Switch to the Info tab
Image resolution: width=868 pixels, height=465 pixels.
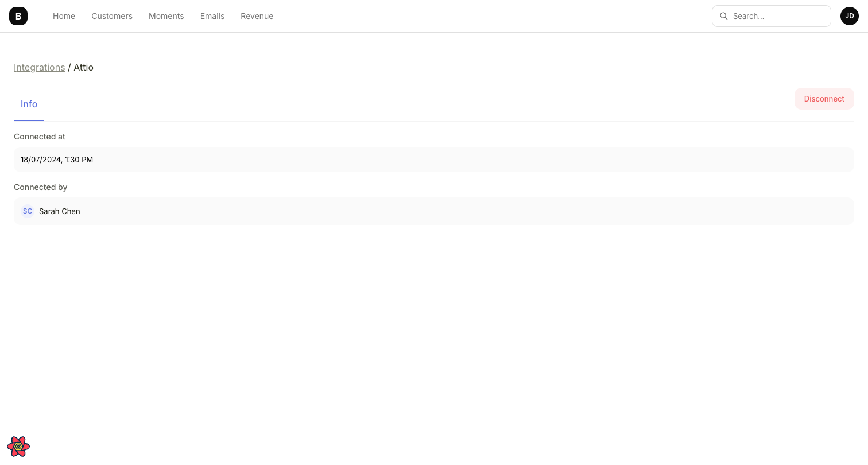coord(29,104)
